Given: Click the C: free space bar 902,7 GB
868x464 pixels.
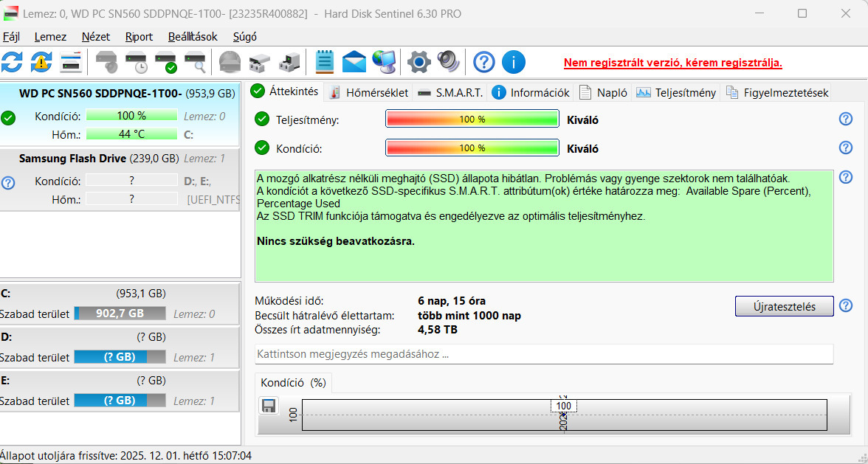Looking at the screenshot, I should point(120,314).
